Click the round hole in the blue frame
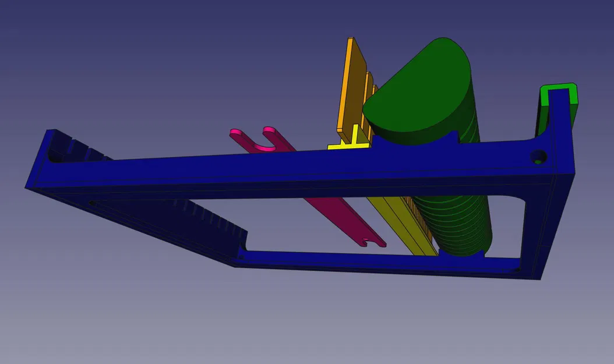This screenshot has height=364, width=614. [x=538, y=157]
